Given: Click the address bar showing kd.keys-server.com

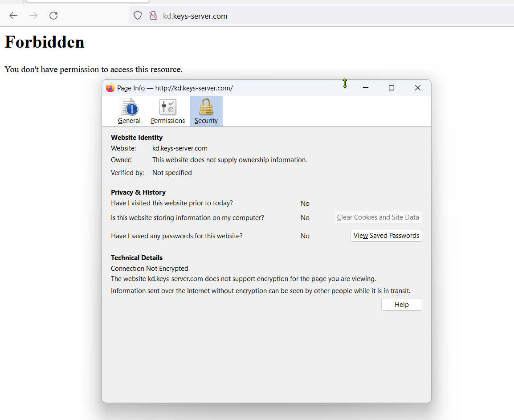Looking at the screenshot, I should click(x=321, y=16).
